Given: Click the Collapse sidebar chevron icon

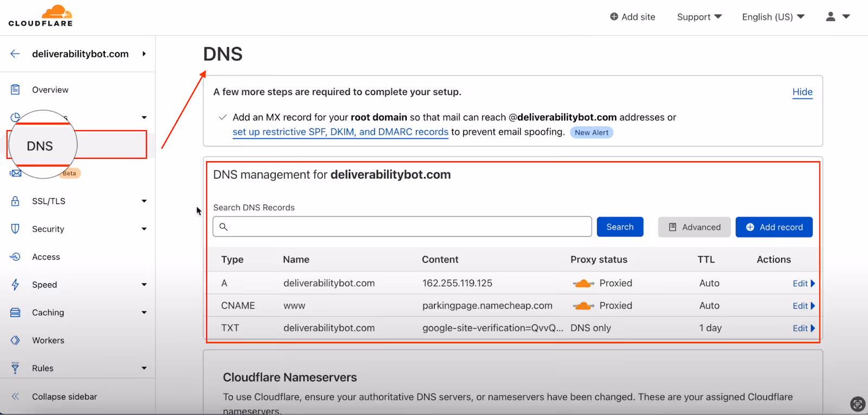Looking at the screenshot, I should [15, 397].
